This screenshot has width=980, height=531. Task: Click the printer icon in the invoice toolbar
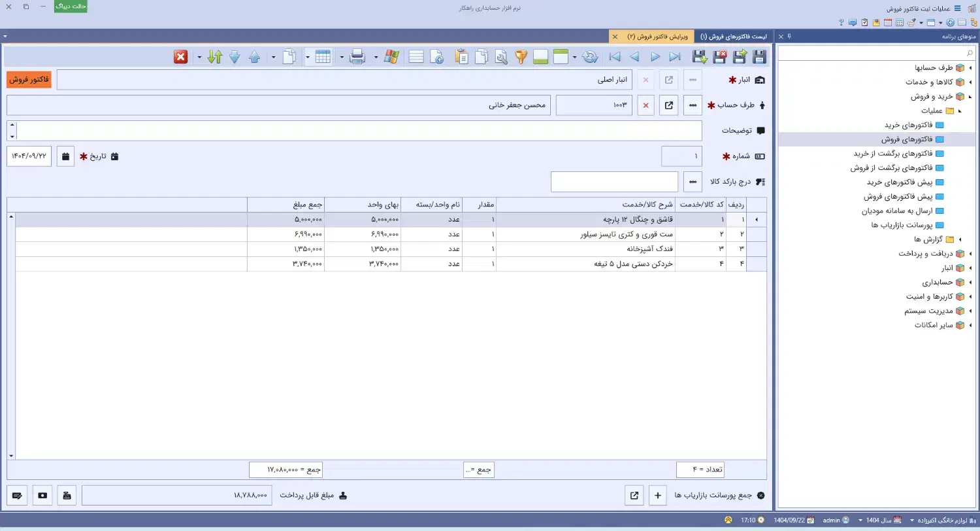tap(357, 57)
